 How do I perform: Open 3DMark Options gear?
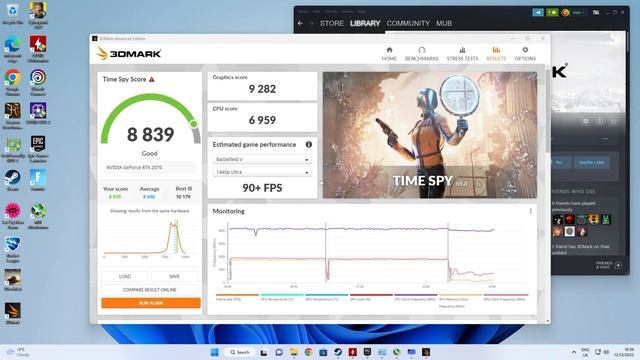(x=525, y=53)
